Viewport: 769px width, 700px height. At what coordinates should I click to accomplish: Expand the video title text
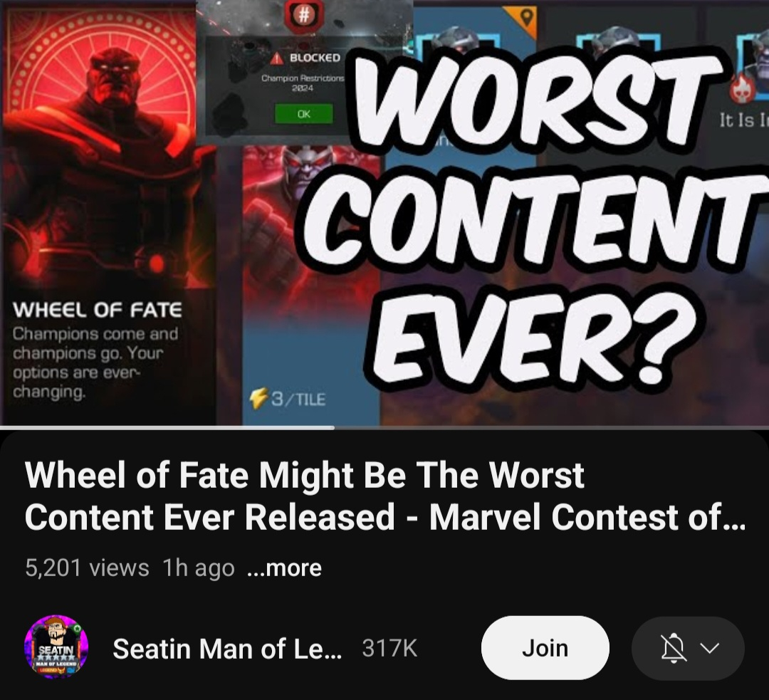384,496
